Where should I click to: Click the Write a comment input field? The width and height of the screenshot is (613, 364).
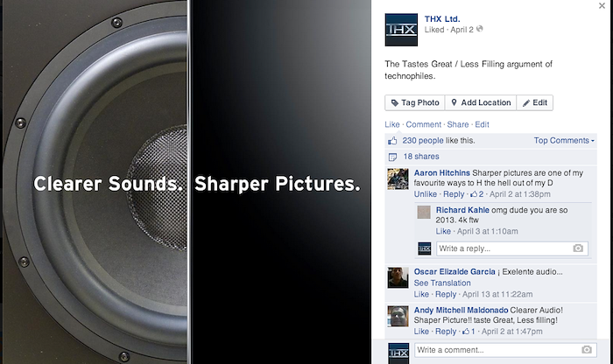click(x=505, y=350)
